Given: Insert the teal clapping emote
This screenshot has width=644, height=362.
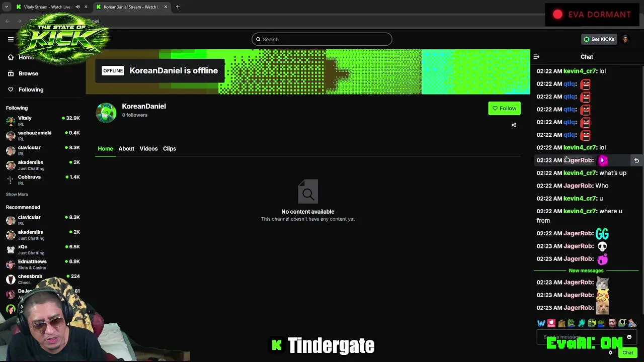Looking at the screenshot, I should tap(582, 323).
